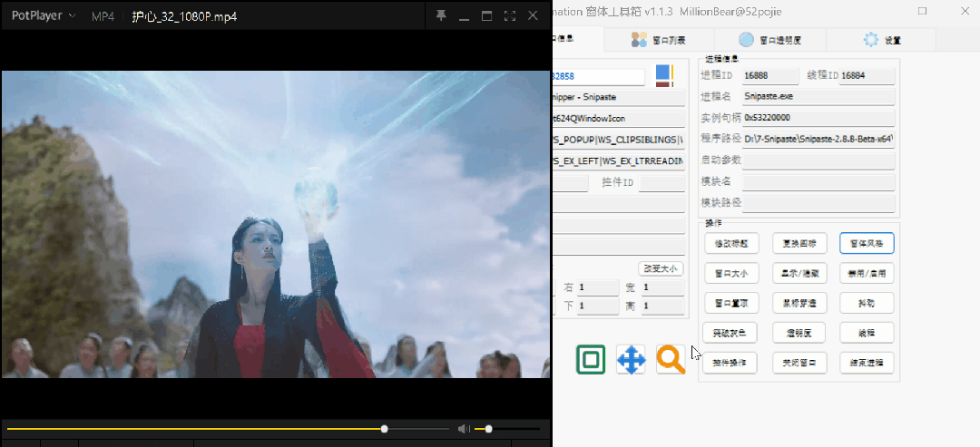Click the 进程名 field with Snipaste.exe
This screenshot has width=980, height=447.
point(818,97)
